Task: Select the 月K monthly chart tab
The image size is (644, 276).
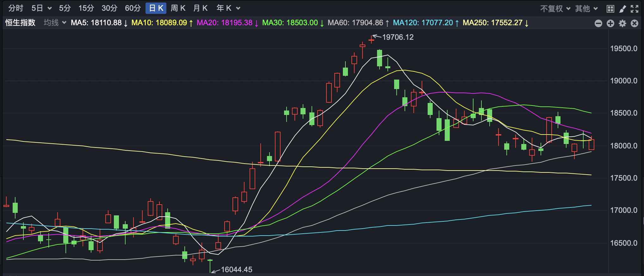Action: click(x=200, y=8)
